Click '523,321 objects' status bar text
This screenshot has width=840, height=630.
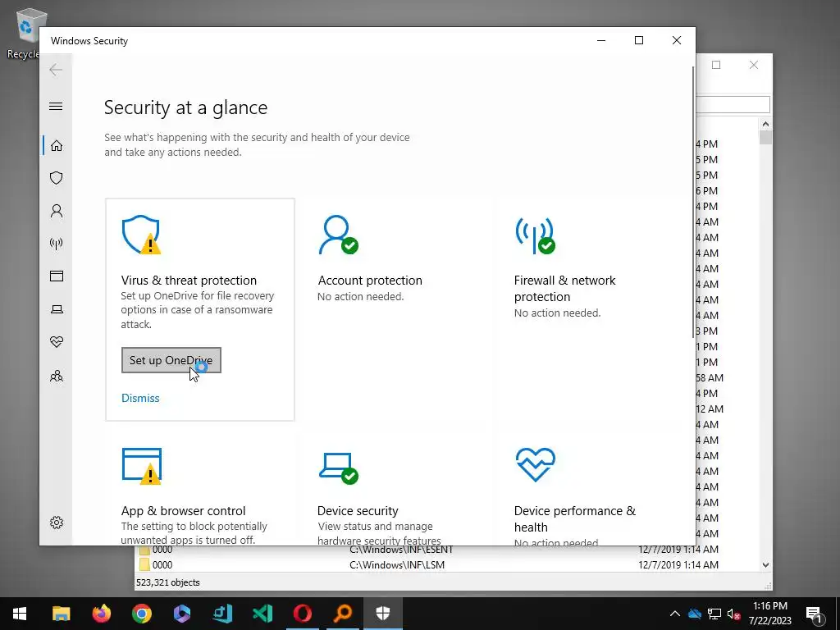coord(167,582)
